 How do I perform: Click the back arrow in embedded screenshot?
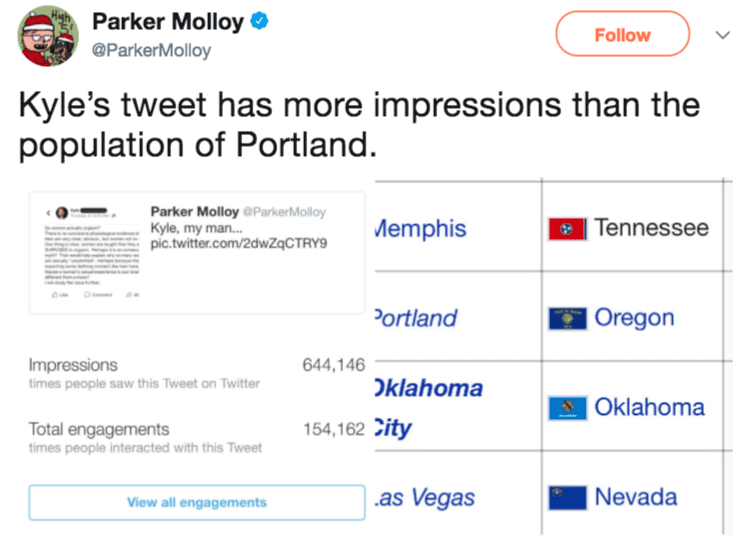click(x=49, y=212)
